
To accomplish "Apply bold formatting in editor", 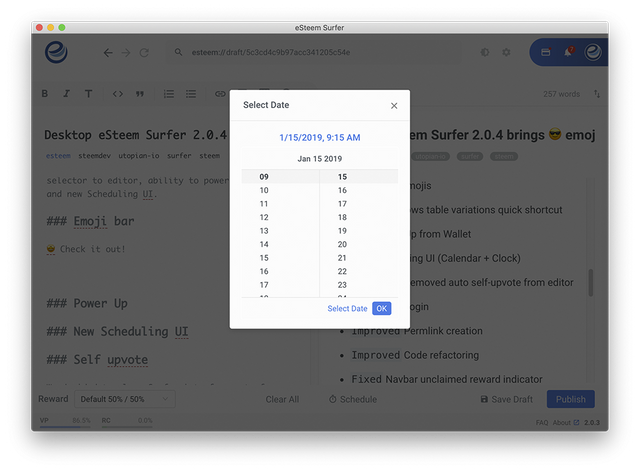I will [x=44, y=94].
